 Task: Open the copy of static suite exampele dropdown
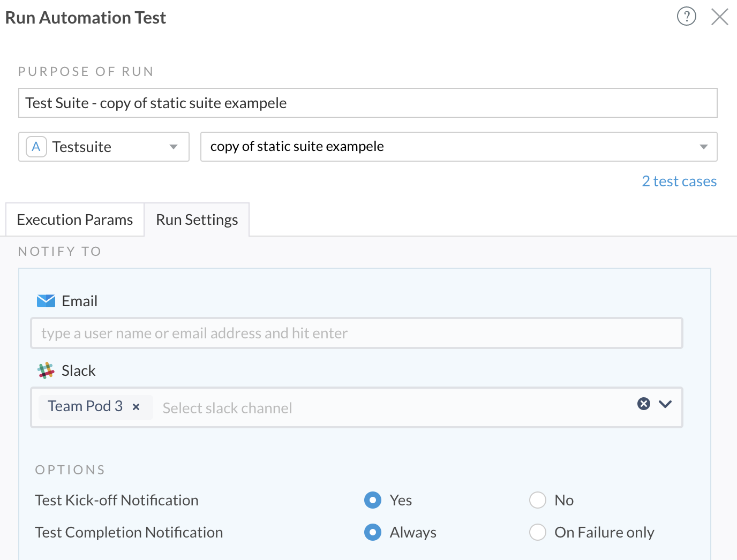458,147
